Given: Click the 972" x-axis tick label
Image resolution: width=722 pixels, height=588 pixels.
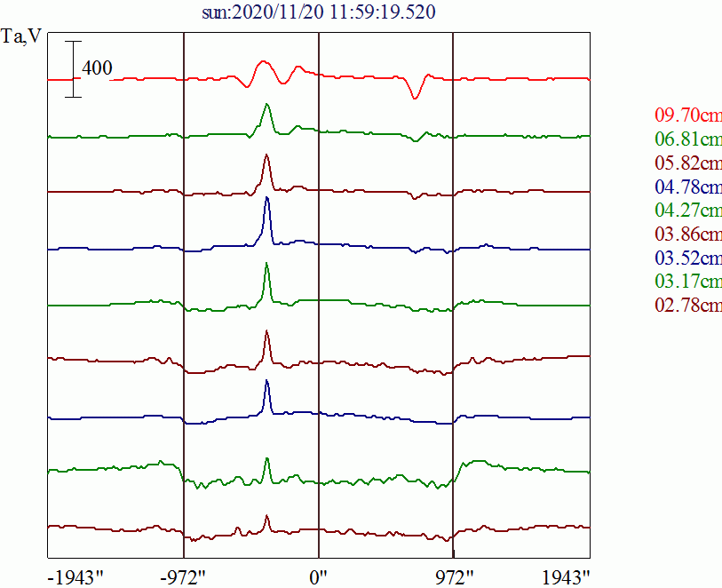Looking at the screenshot, I should click(455, 577).
